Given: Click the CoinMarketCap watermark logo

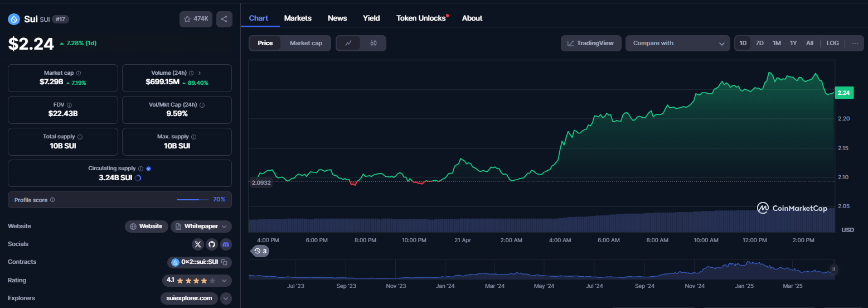Looking at the screenshot, I should pos(792,208).
